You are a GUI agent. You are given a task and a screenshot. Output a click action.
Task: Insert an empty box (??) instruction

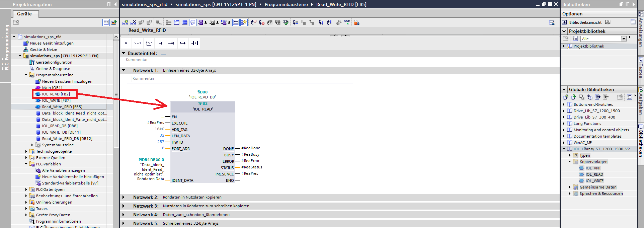[149, 43]
